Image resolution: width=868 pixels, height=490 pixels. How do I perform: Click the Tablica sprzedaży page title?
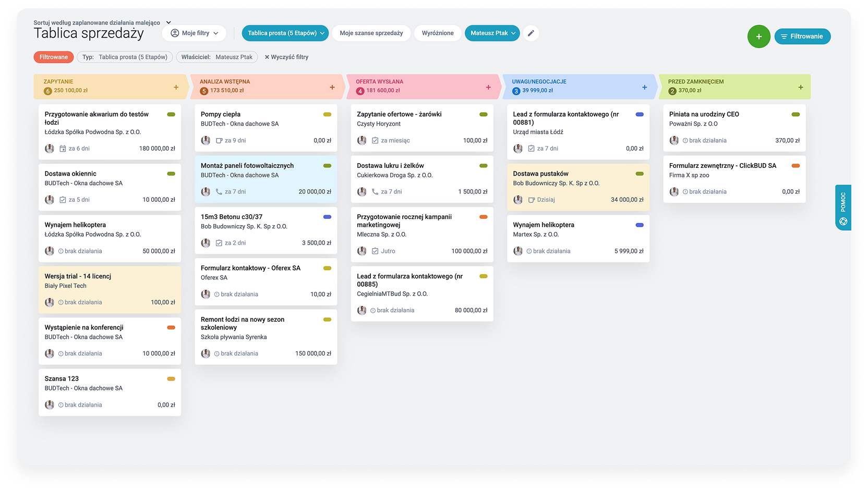pos(89,33)
